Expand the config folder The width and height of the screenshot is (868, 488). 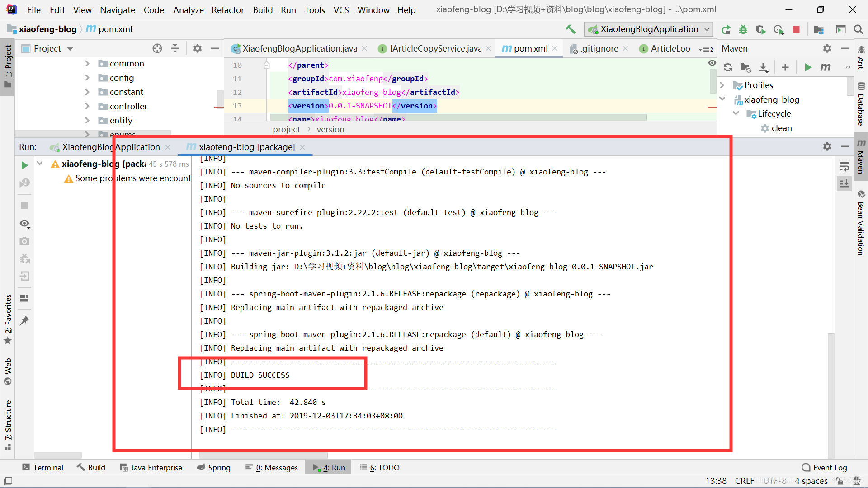pos(87,78)
